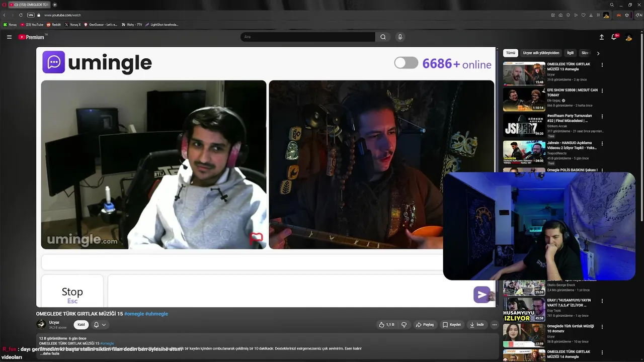The image size is (644, 362).
Task: Open browser tab search magnifier
Action: tap(612, 5)
